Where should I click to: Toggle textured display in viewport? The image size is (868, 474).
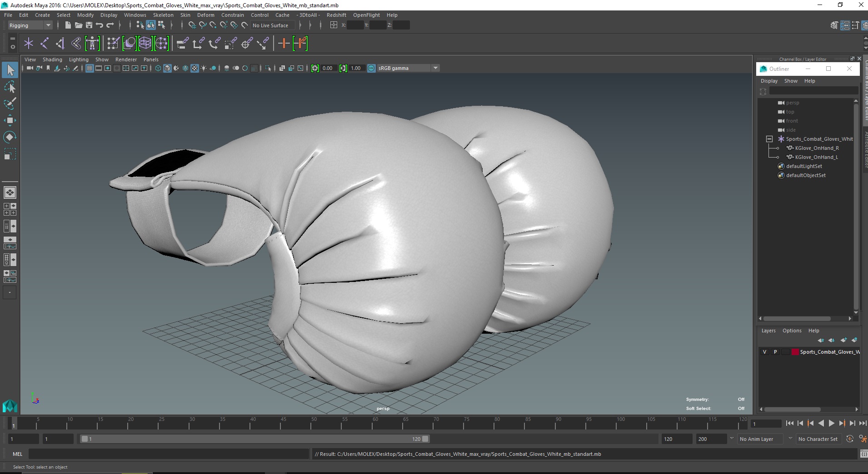click(195, 68)
